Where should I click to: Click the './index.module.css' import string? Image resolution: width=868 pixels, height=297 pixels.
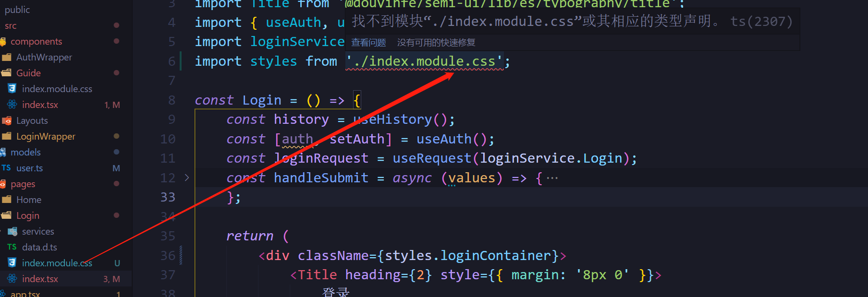coord(425,61)
